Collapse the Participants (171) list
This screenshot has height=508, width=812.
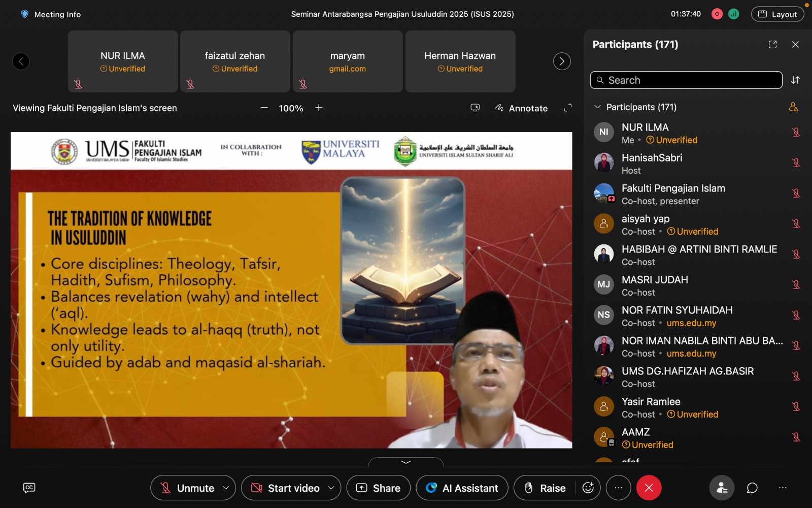[x=597, y=107]
